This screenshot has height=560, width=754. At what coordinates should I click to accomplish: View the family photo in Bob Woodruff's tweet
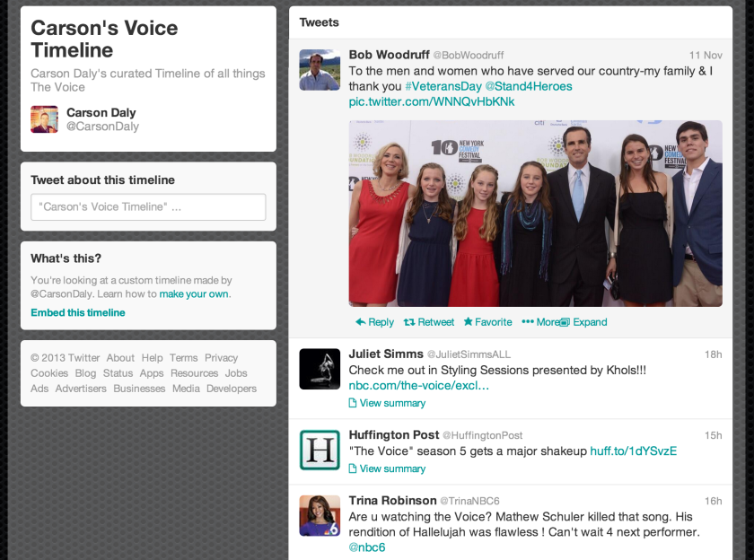pos(535,214)
